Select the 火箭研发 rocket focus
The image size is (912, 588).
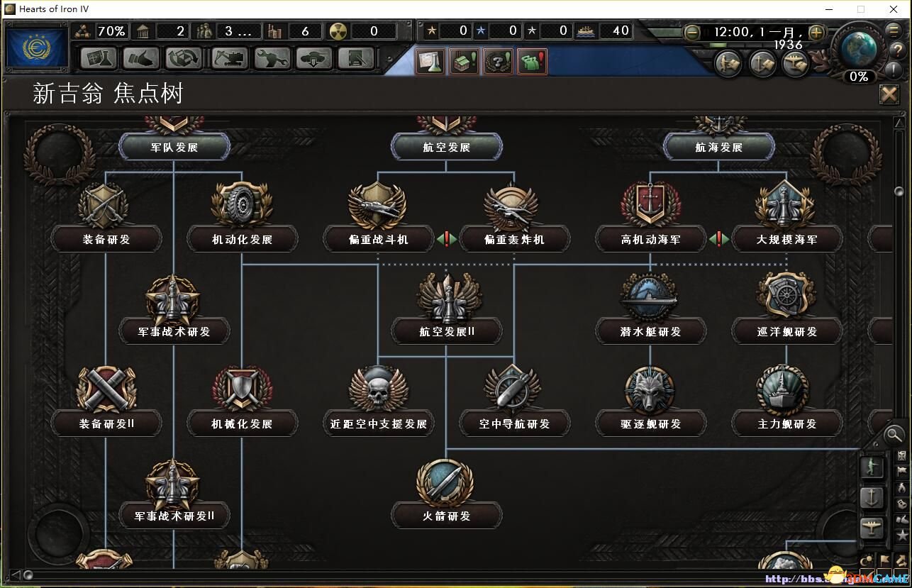pyautogui.click(x=446, y=494)
